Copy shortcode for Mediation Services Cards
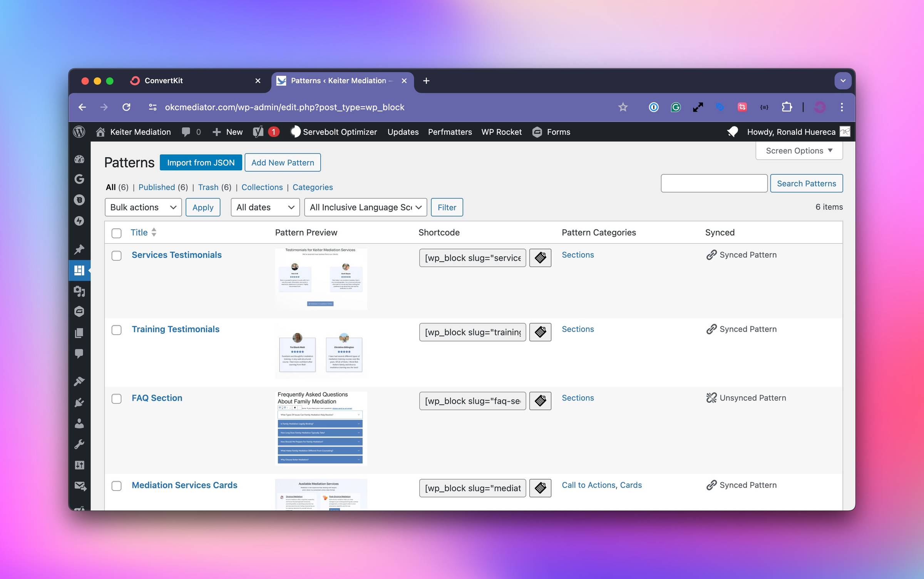The height and width of the screenshot is (579, 924). [x=540, y=488]
